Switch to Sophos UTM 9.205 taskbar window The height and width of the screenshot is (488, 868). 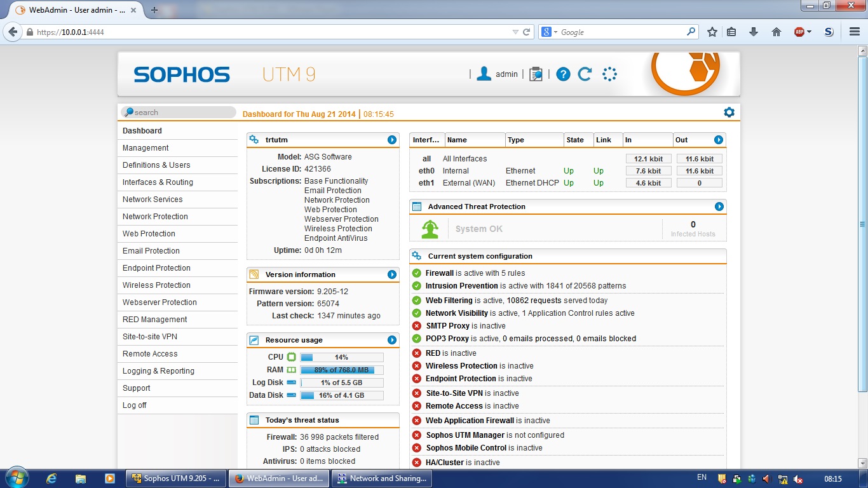point(175,478)
